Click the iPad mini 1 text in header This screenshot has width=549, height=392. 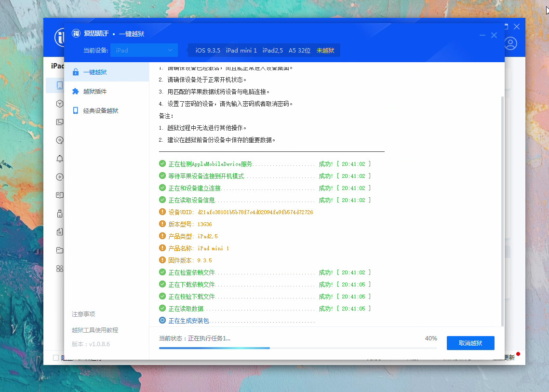241,51
